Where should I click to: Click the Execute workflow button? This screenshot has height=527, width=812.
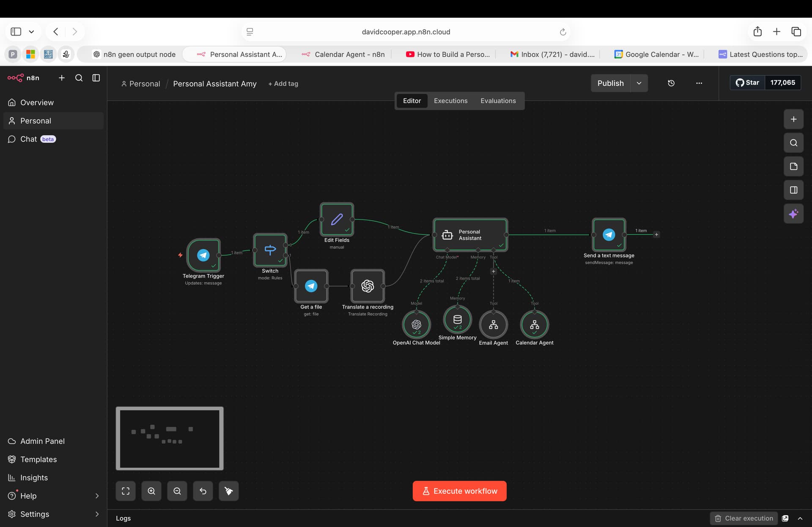459,491
